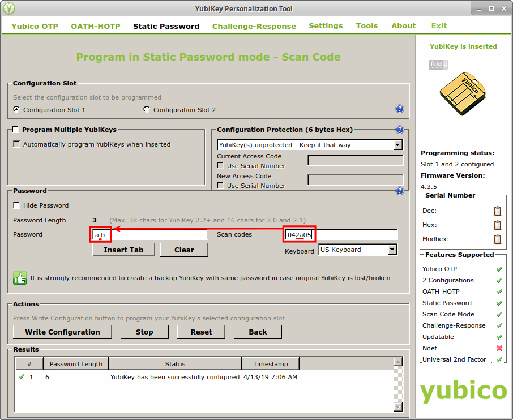Copy the Dec serial number clipboard icon
The height and width of the screenshot is (420, 513).
(498, 211)
